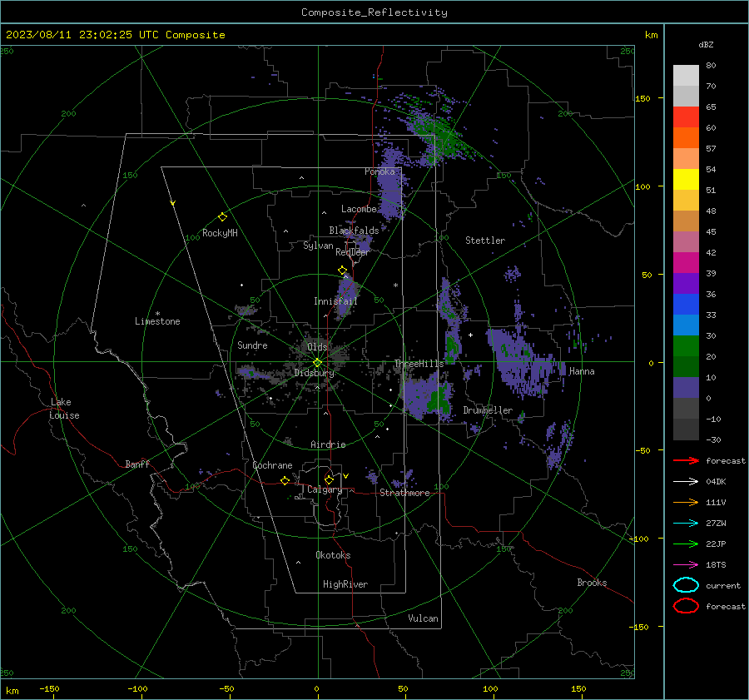The image size is (749, 700).
Task: Click the purple radar echo over Innisfail
Action: [346, 295]
